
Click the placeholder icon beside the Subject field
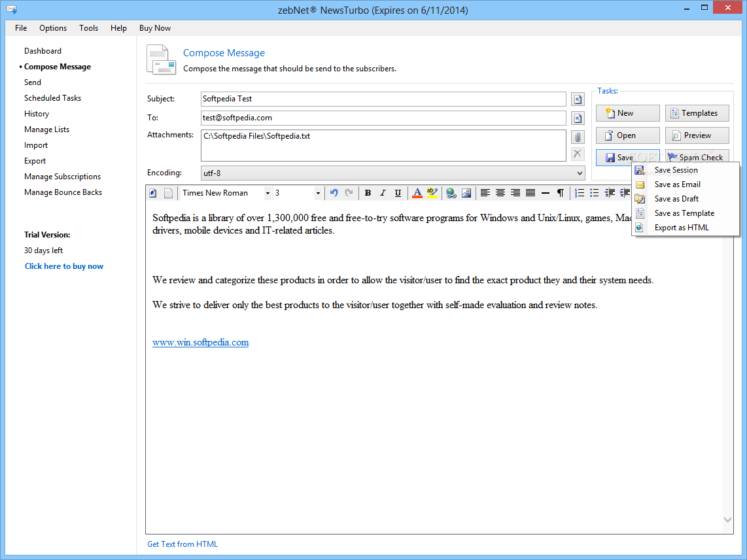[x=578, y=99]
